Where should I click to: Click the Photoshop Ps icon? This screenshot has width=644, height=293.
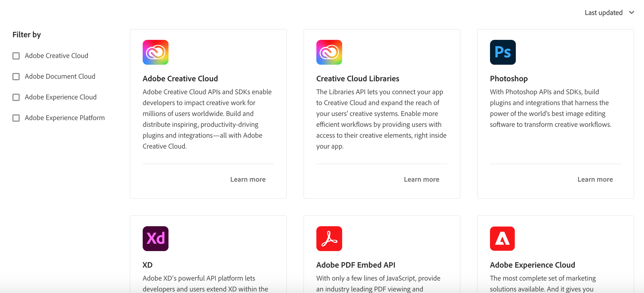[x=503, y=52]
